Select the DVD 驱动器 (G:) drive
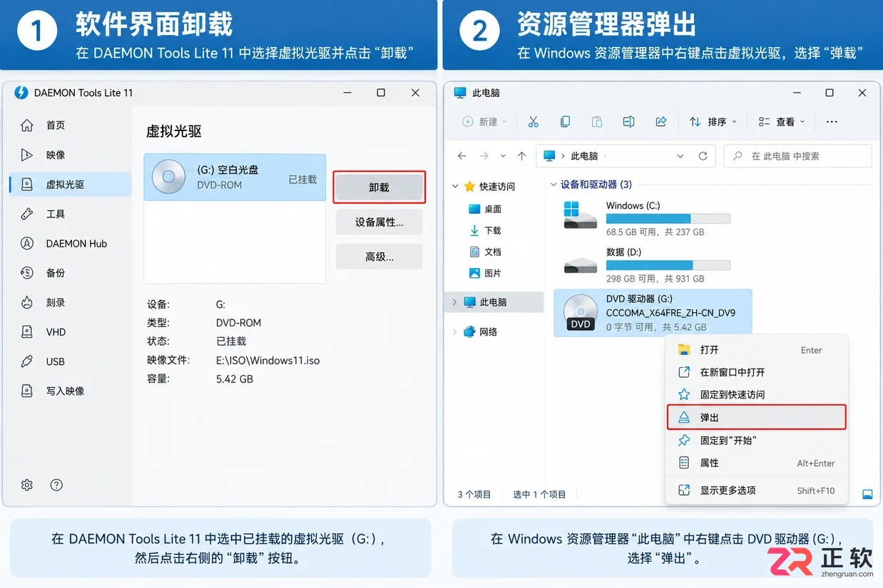The width and height of the screenshot is (883, 588). coord(653,313)
